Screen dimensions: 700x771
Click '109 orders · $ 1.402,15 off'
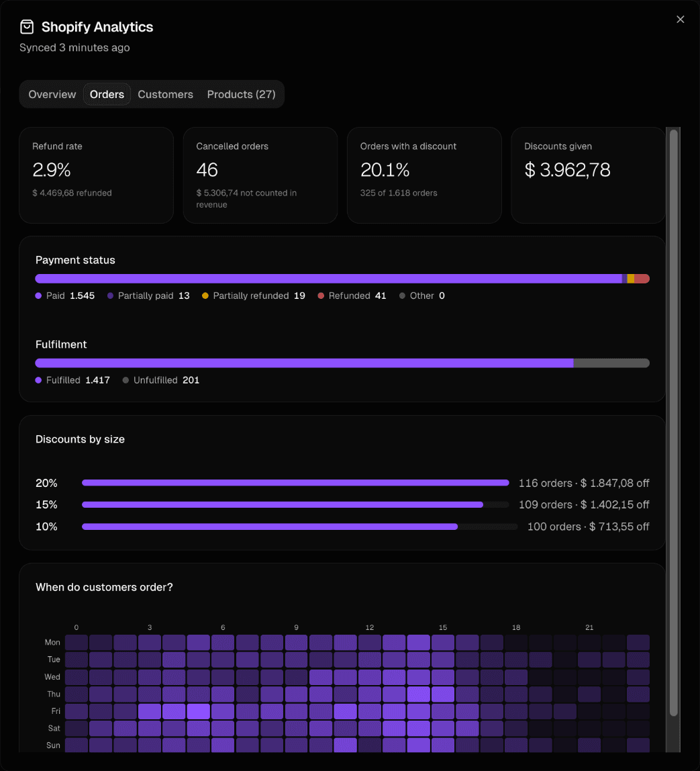click(x=584, y=505)
